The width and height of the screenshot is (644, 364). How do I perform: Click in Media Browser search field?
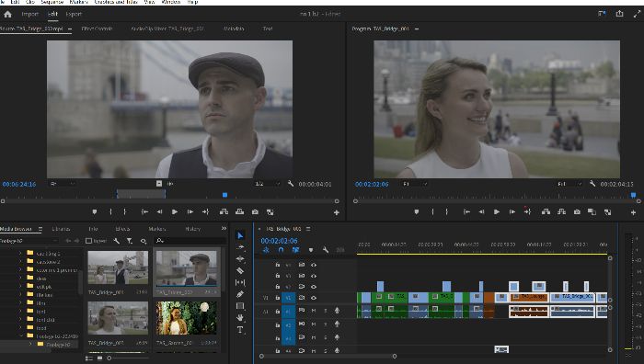[x=190, y=241]
